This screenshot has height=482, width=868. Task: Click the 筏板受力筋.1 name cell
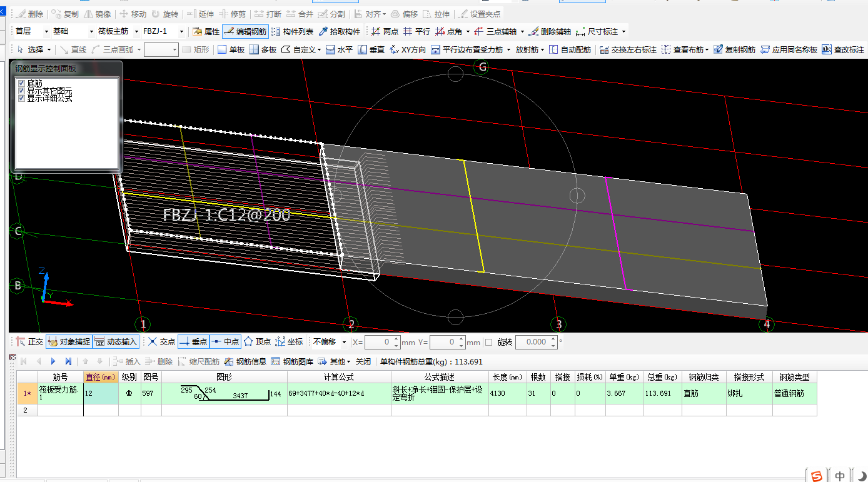pos(60,394)
